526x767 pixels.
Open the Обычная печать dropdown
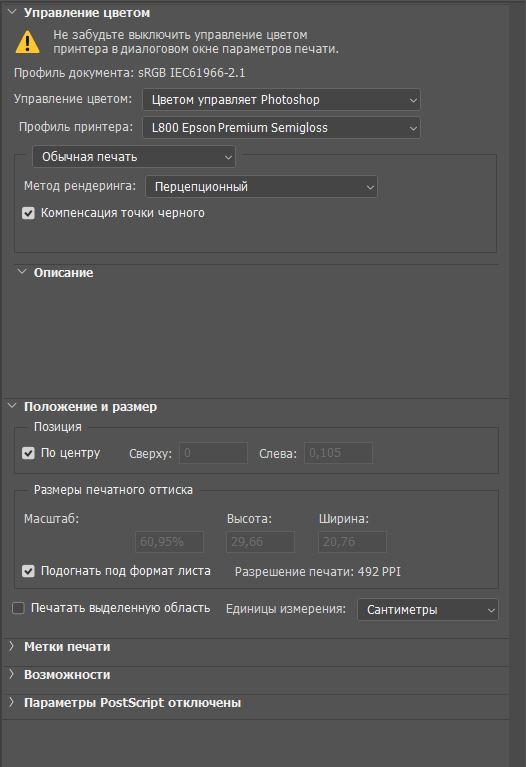pos(134,157)
